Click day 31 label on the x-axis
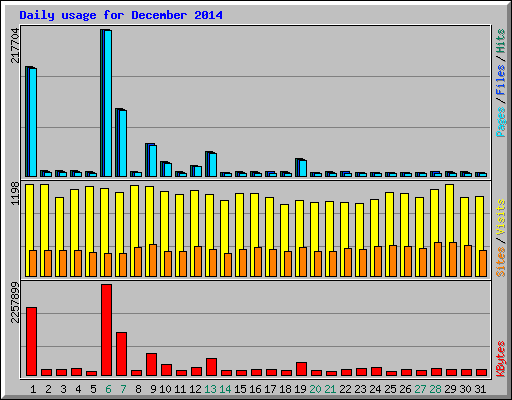512x400 pixels. pos(480,389)
